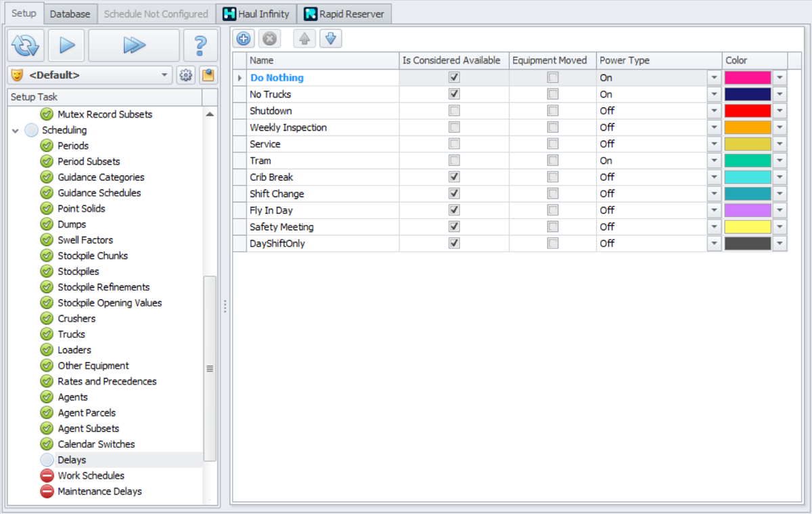The height and width of the screenshot is (514, 812).
Task: Move row up with up arrow icon
Action: click(304, 39)
